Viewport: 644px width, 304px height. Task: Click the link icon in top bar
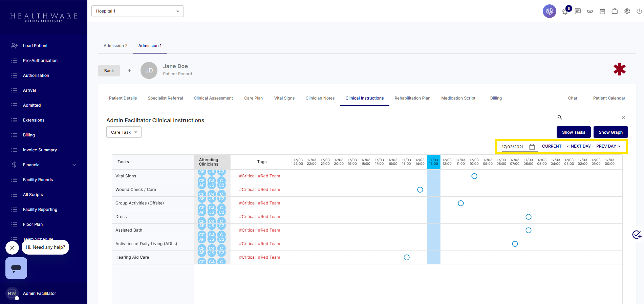click(590, 11)
